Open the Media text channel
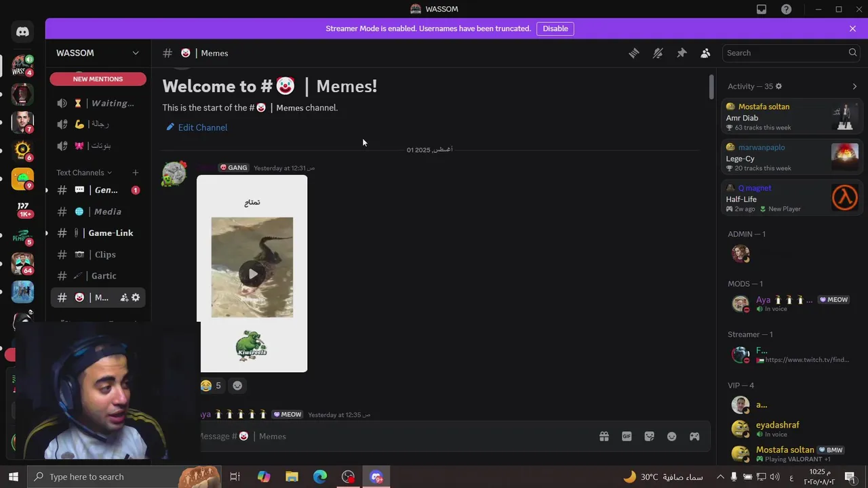868x488 pixels. click(98, 211)
